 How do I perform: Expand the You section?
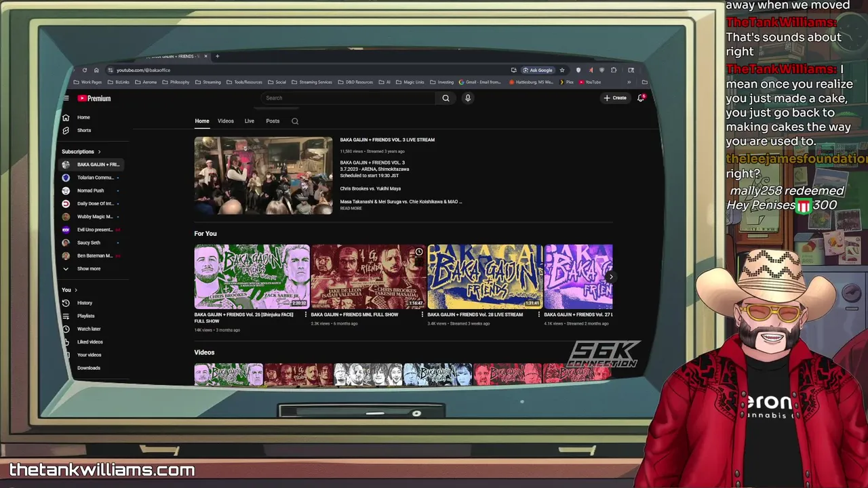[70, 290]
